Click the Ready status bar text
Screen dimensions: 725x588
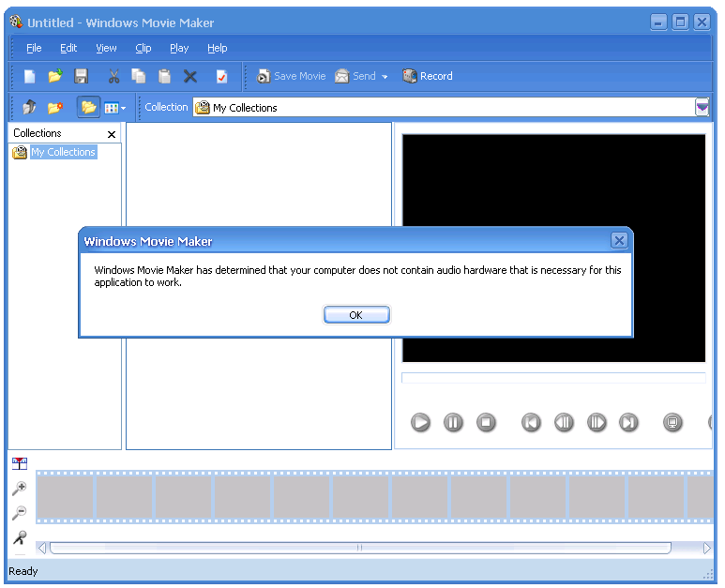23,571
